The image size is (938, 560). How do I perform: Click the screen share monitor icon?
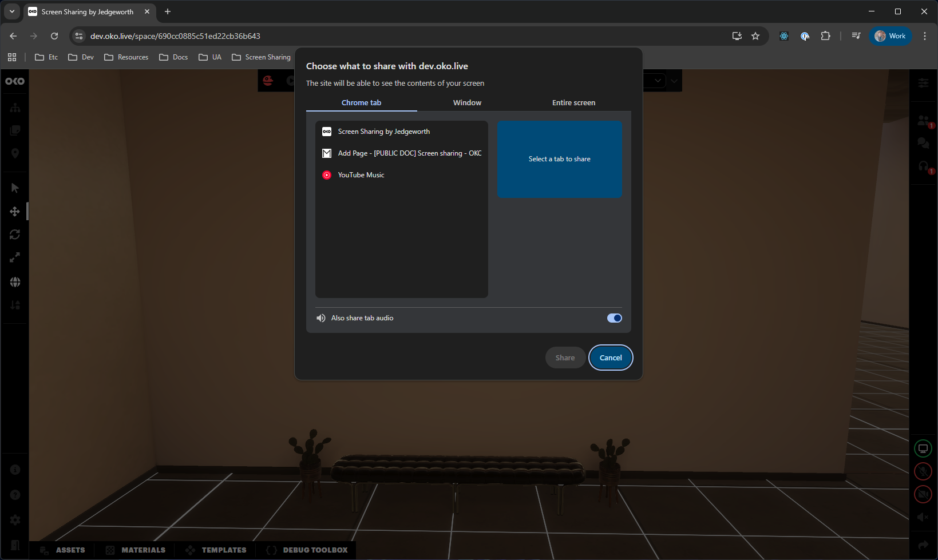click(923, 449)
